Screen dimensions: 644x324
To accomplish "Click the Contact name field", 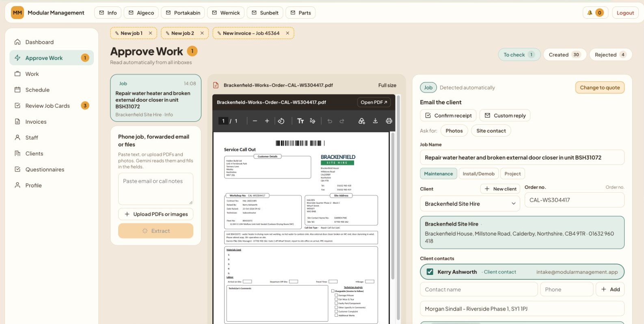I will coord(479,290).
